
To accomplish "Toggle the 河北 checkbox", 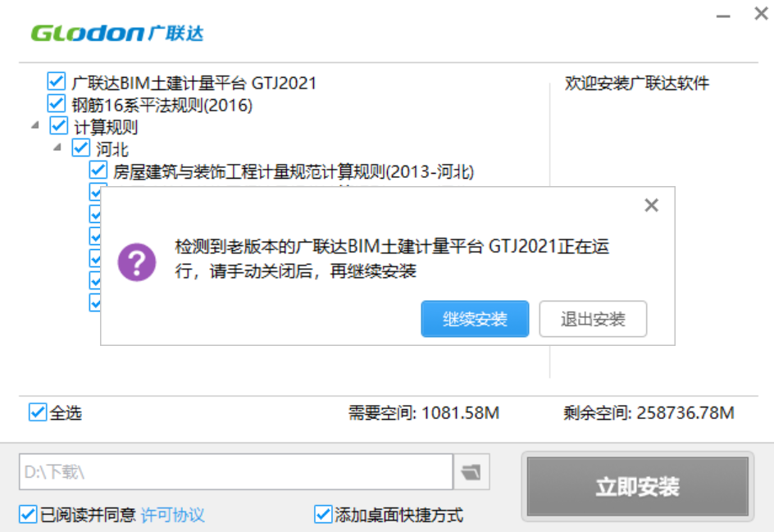I will pos(81,148).
